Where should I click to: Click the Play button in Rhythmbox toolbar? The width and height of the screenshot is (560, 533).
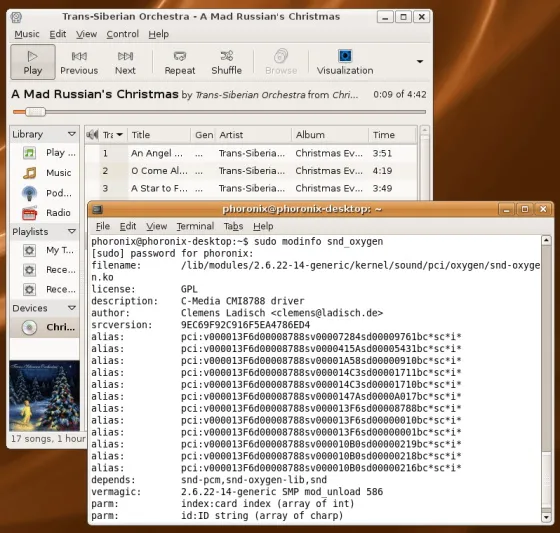pos(32,62)
